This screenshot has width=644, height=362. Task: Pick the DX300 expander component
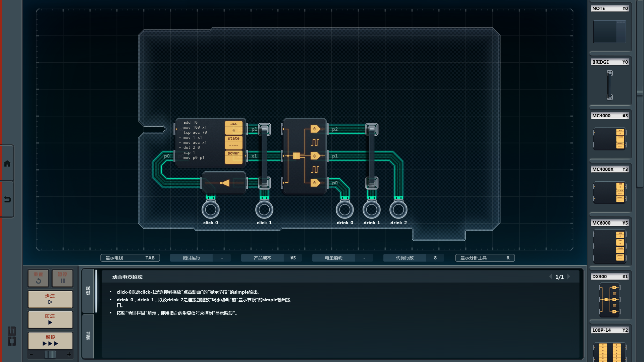(x=609, y=300)
